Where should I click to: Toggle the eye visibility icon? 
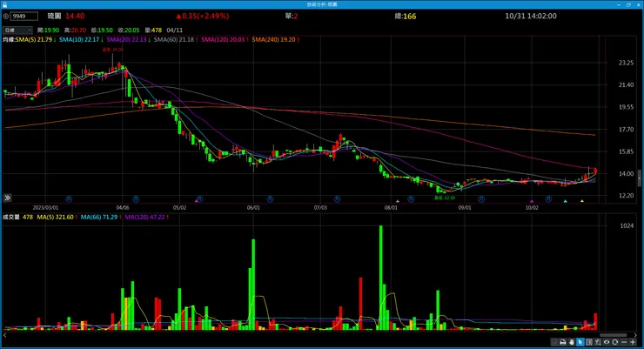click(607, 342)
